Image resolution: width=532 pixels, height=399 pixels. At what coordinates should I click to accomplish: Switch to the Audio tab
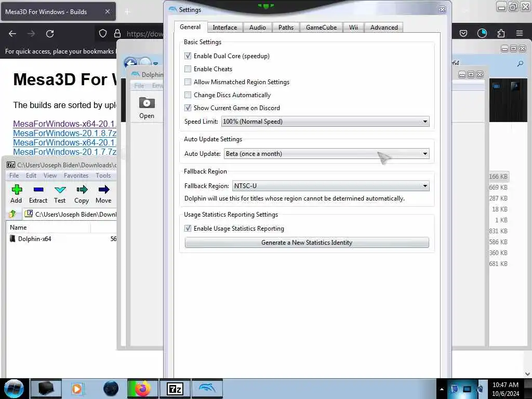[x=258, y=28]
